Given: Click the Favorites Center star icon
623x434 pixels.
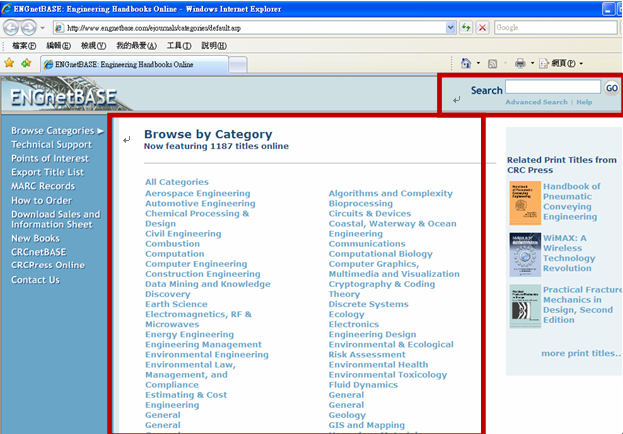Looking at the screenshot, I should (x=9, y=63).
